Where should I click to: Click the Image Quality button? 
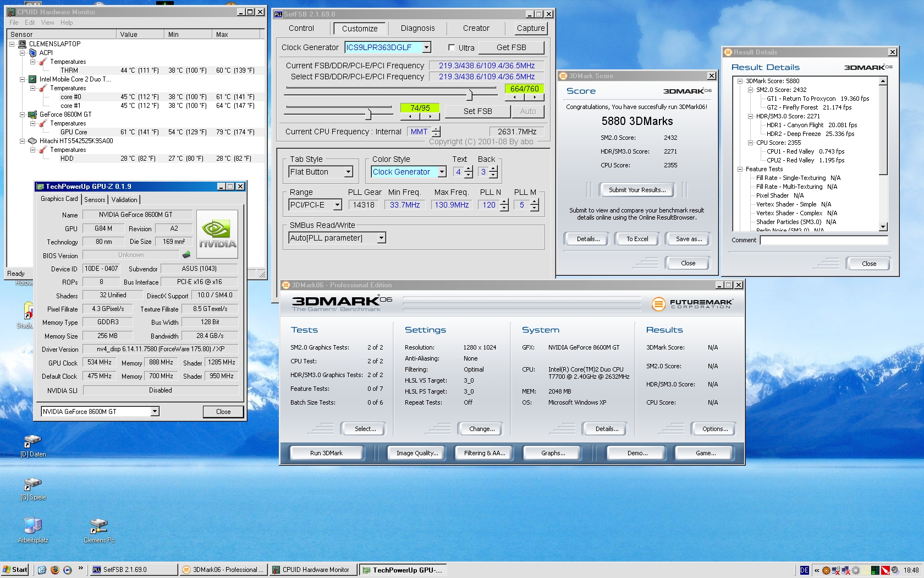(x=417, y=453)
